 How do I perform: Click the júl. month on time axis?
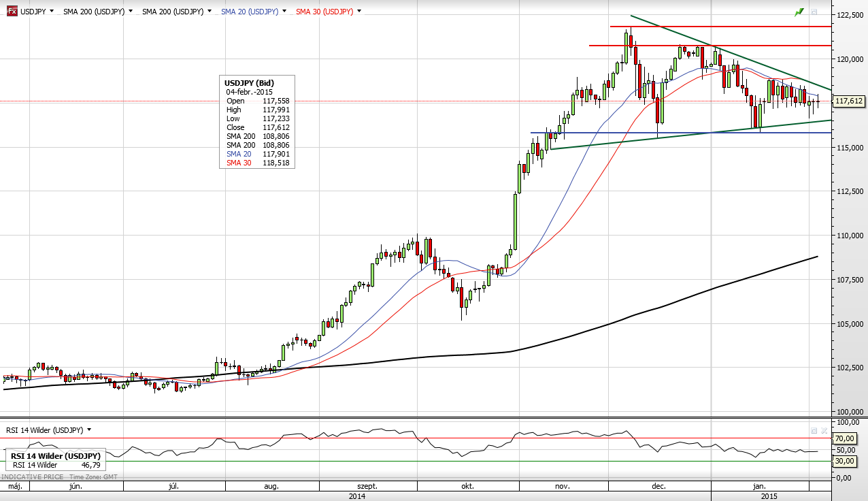[x=173, y=486]
